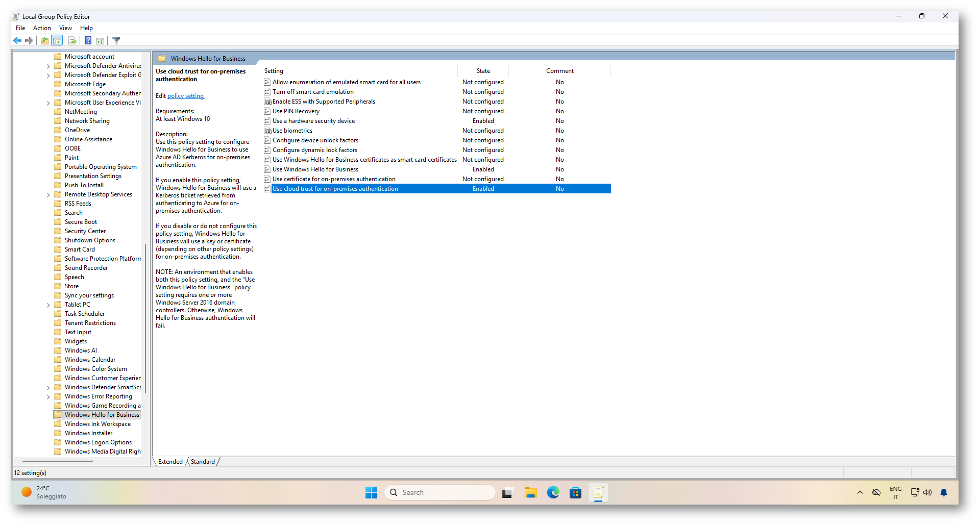Select Turn off smart card emulation setting
Image resolution: width=980 pixels, height=526 pixels.
click(x=313, y=92)
